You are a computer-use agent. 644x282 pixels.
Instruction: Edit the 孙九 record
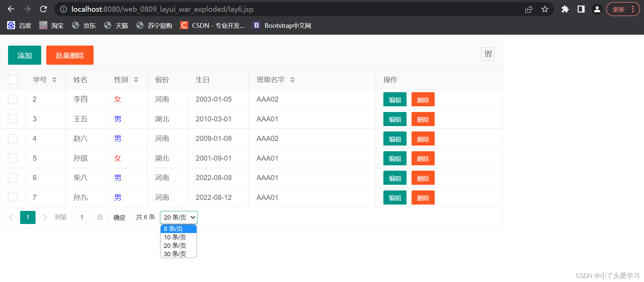pyautogui.click(x=395, y=198)
